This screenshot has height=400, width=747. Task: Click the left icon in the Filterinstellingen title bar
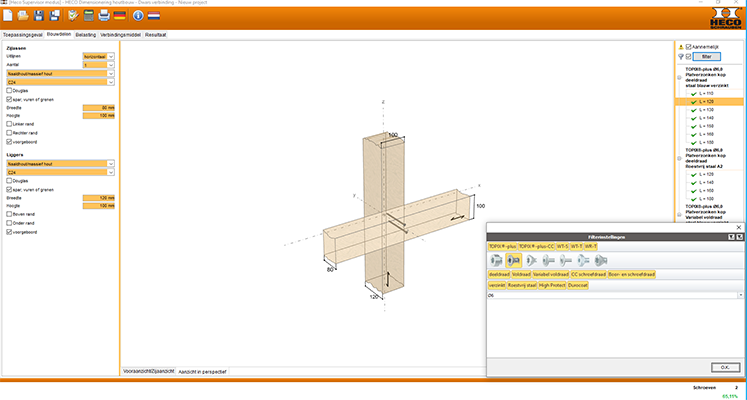click(x=731, y=237)
